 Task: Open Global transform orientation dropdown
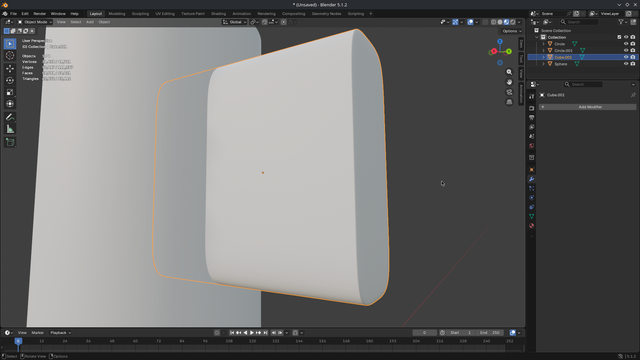click(234, 22)
